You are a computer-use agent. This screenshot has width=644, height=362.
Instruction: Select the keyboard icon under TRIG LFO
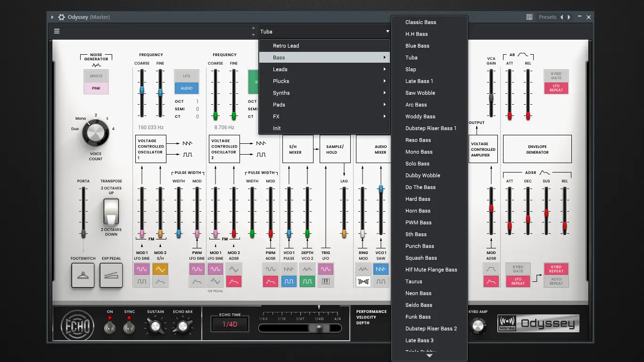[x=325, y=281]
